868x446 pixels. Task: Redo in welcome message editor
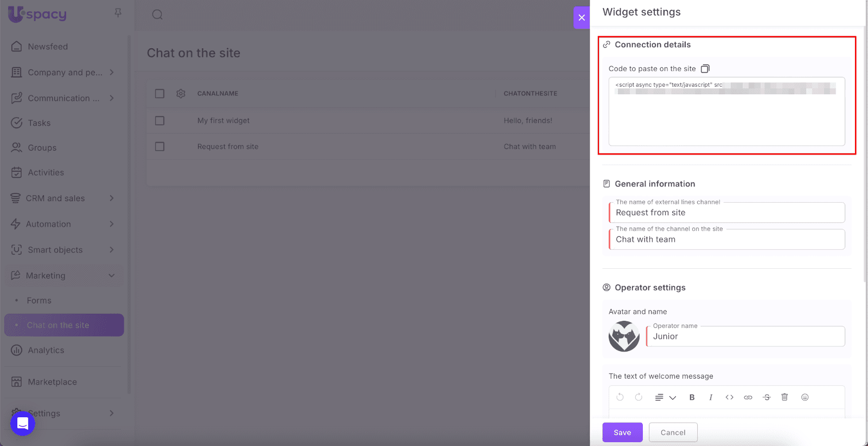[x=639, y=397]
